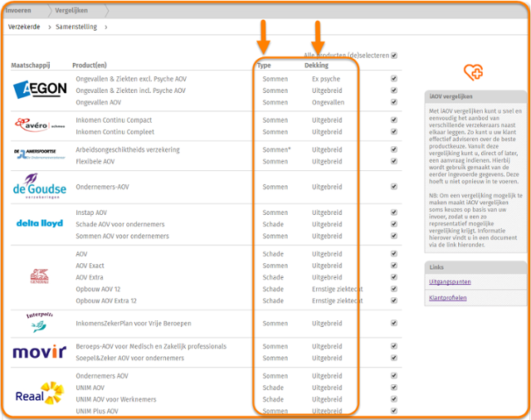The image size is (531, 420).
Task: Go to Verzekerde breadcrumb step
Action: (x=24, y=27)
